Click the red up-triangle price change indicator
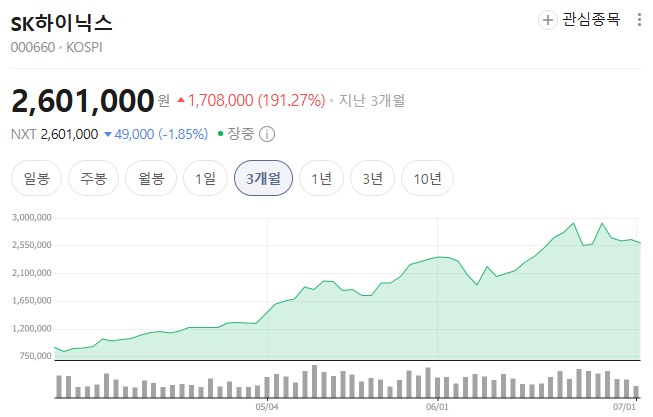 (x=181, y=100)
